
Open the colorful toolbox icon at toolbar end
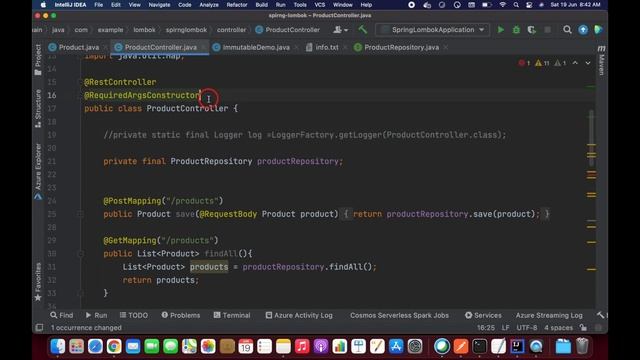[598, 30]
